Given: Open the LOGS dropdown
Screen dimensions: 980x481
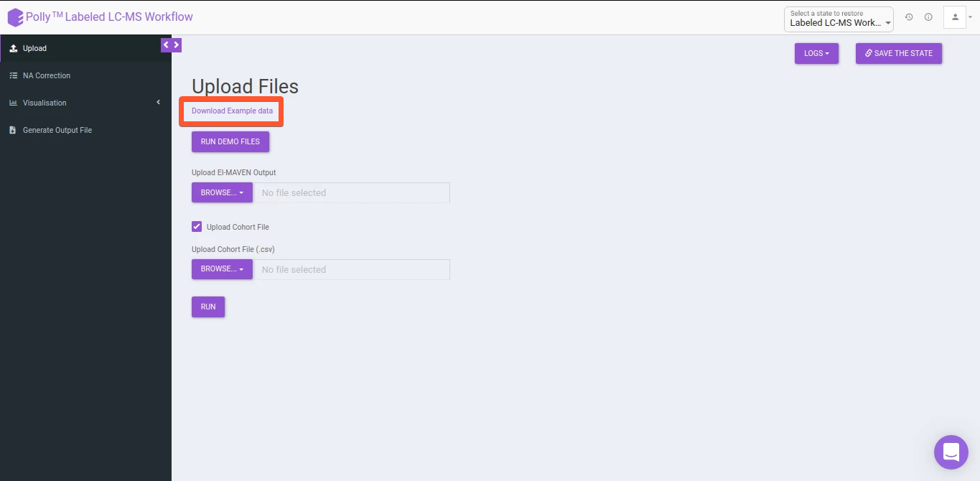Looking at the screenshot, I should tap(816, 53).
